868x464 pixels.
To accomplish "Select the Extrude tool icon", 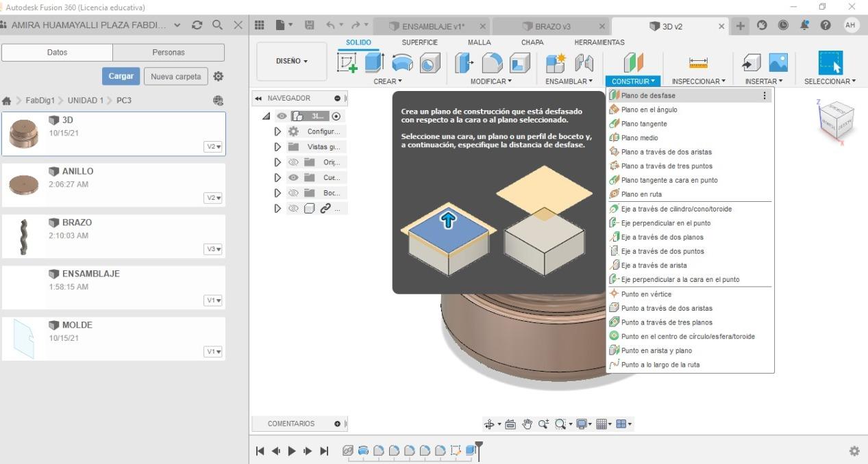I will (374, 63).
